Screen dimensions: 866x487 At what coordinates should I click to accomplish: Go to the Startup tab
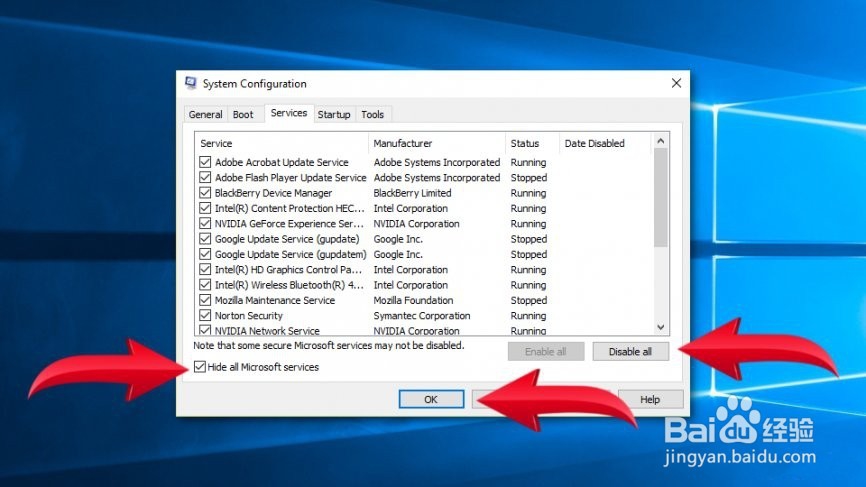(x=334, y=114)
